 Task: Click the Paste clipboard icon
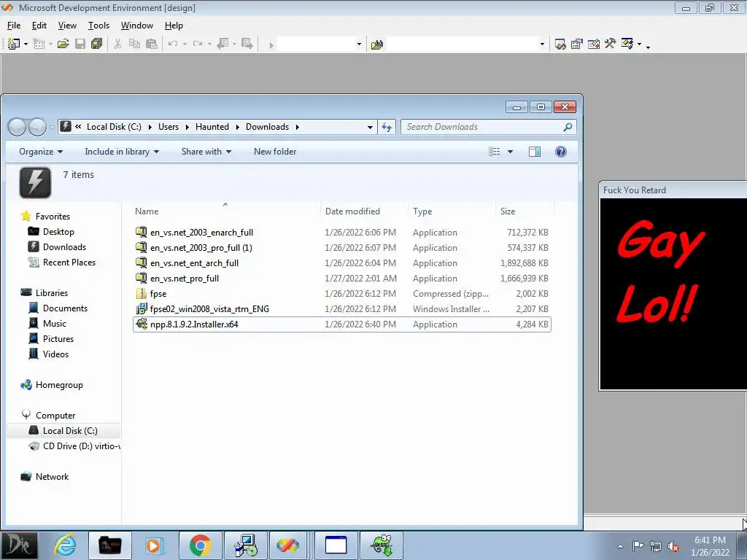152,44
